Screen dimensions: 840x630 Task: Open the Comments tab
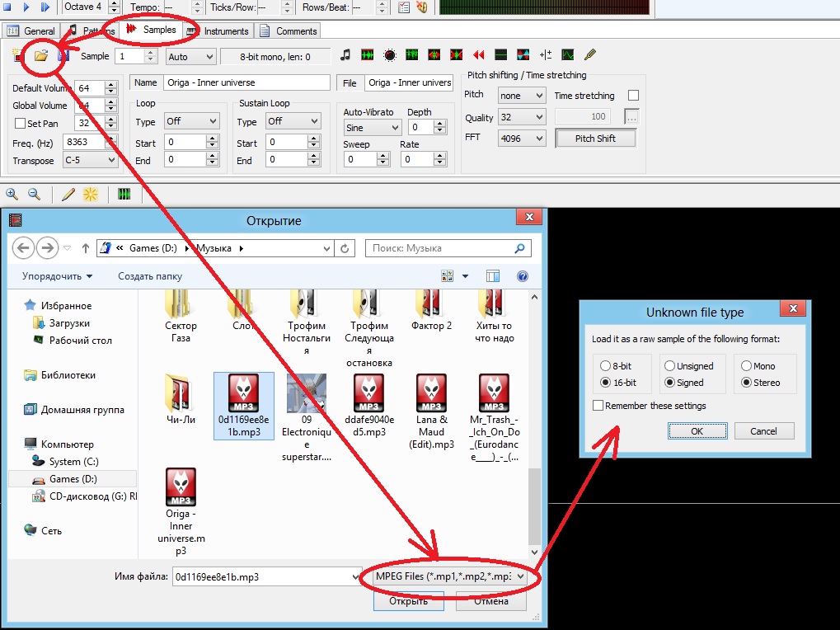(289, 31)
